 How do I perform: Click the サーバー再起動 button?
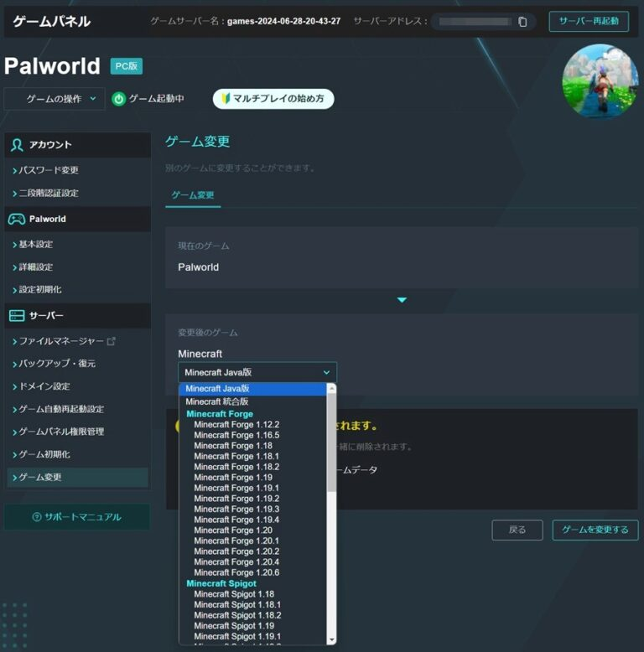(x=589, y=21)
